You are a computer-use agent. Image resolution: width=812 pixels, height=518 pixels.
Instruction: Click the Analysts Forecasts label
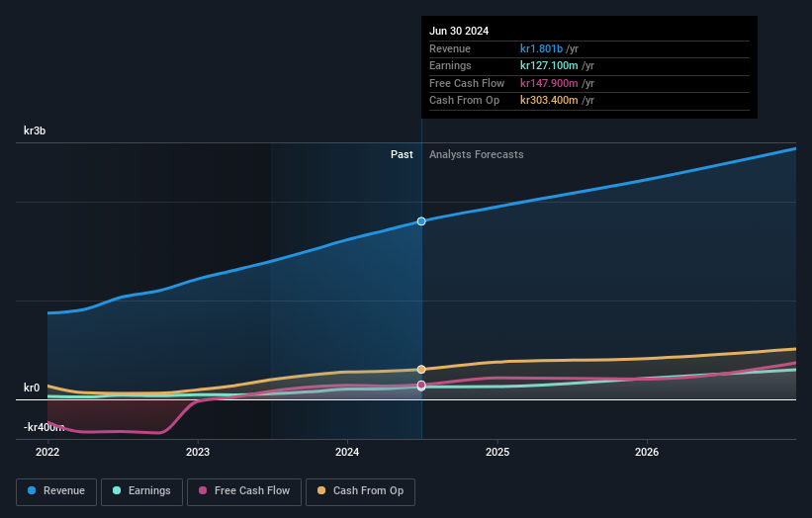(x=477, y=154)
